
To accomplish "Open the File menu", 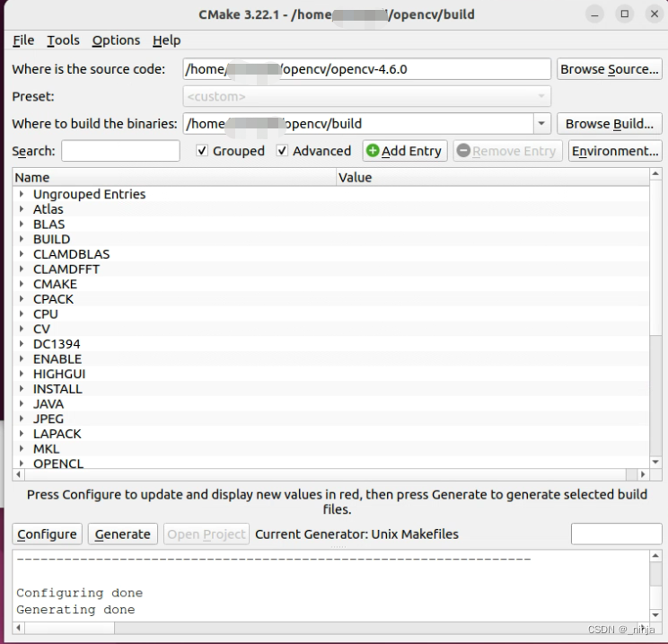I will pos(23,40).
